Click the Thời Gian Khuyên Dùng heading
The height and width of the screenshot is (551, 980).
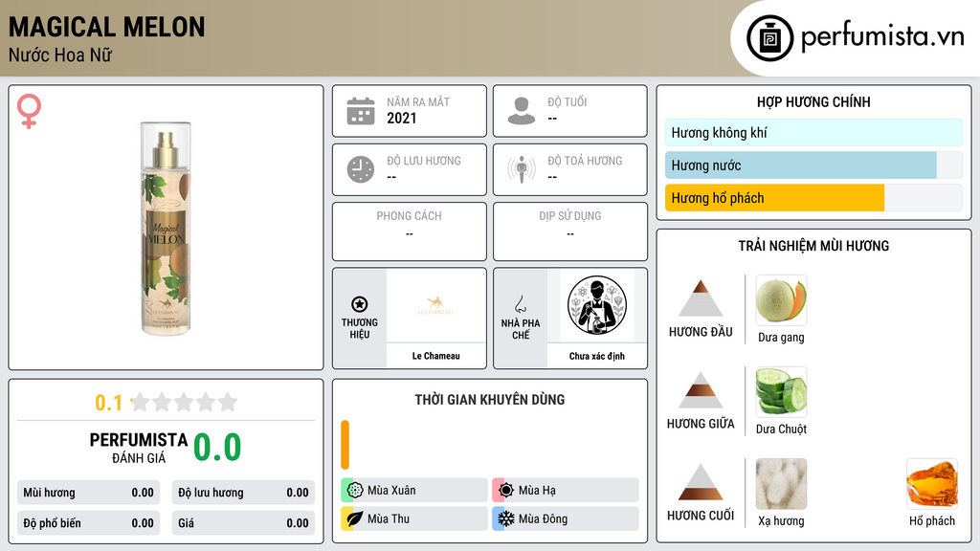click(x=490, y=400)
